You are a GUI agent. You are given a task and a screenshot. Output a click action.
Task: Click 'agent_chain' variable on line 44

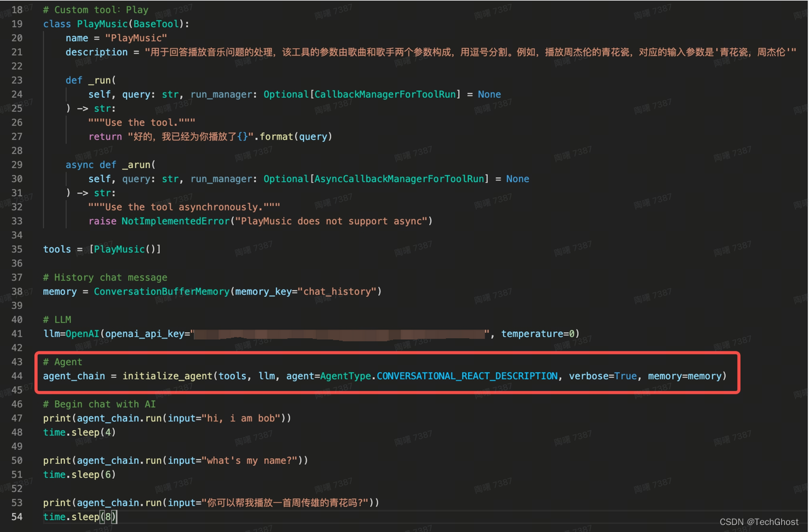[74, 376]
